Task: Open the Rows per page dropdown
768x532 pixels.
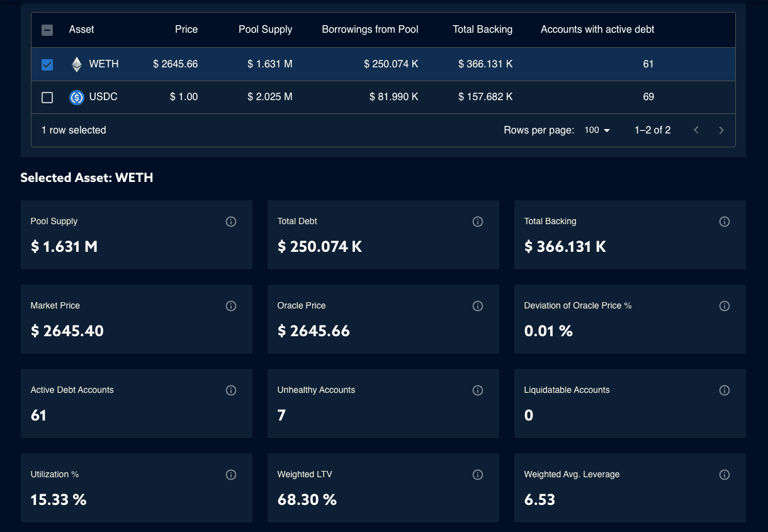Action: pos(596,130)
